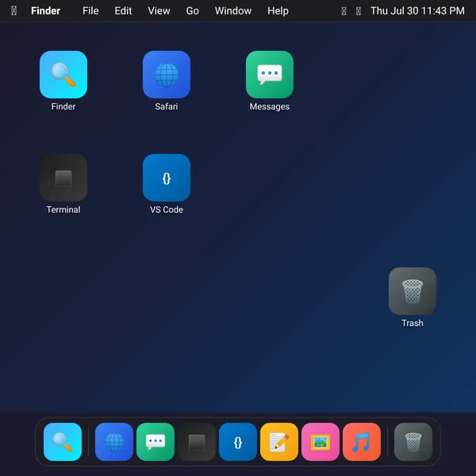This screenshot has width=476, height=476.
Task: Launch VS Code from the dock
Action: point(238,442)
